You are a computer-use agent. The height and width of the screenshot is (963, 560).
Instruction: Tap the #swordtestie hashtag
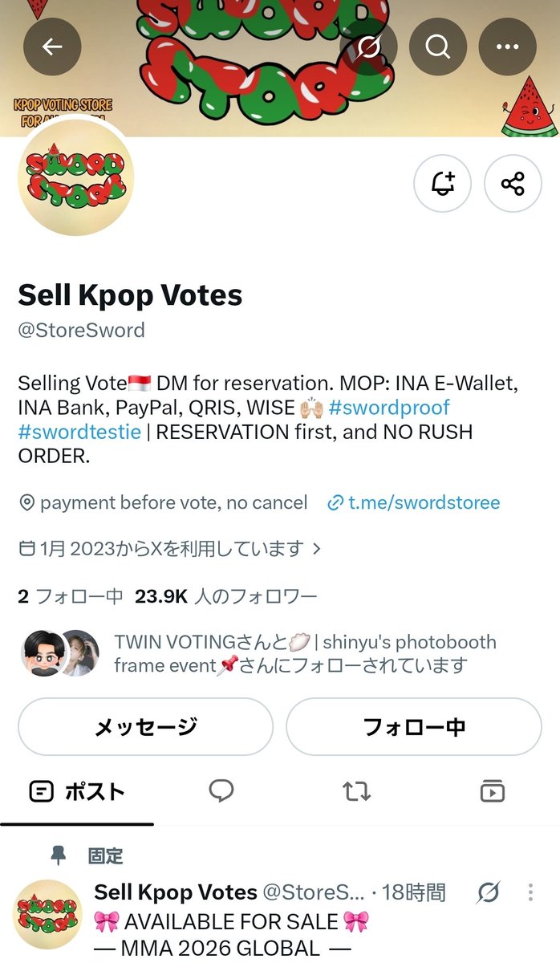(x=79, y=432)
